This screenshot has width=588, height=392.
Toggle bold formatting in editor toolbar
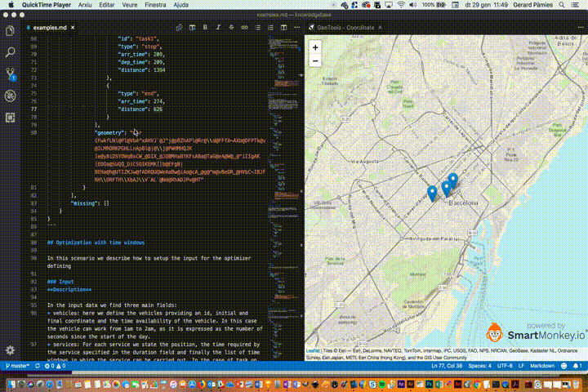[205, 28]
